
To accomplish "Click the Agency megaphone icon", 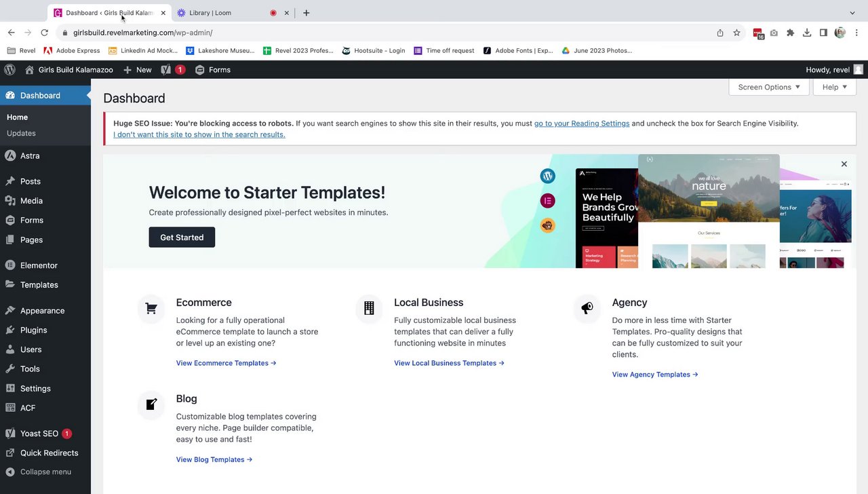I will click(587, 309).
